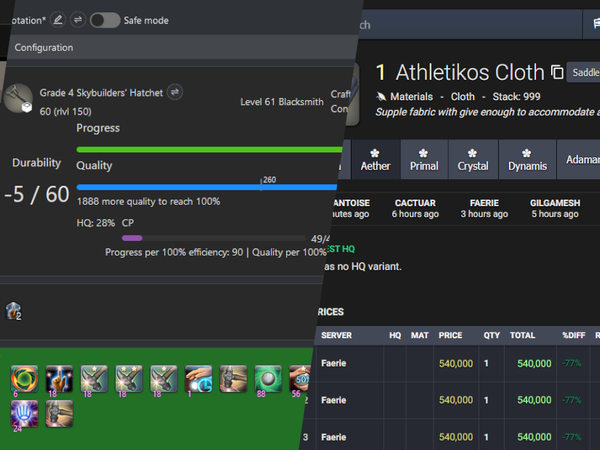The height and width of the screenshot is (450, 600).
Task: Click the Level 61 Blacksmith label
Action: (282, 102)
